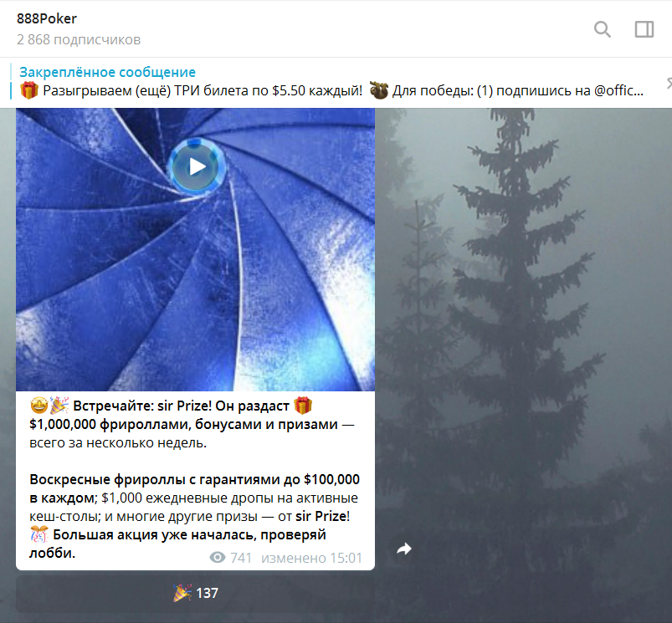Click the 'Закреплённое сообщение' label

point(108,72)
